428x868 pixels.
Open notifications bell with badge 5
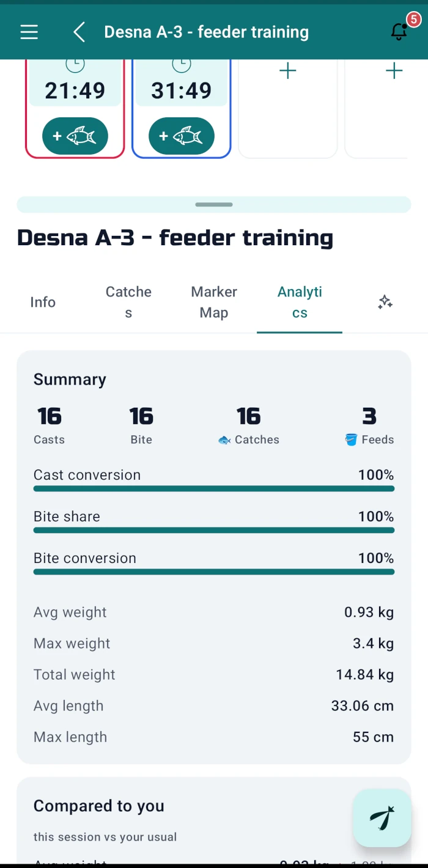click(399, 31)
